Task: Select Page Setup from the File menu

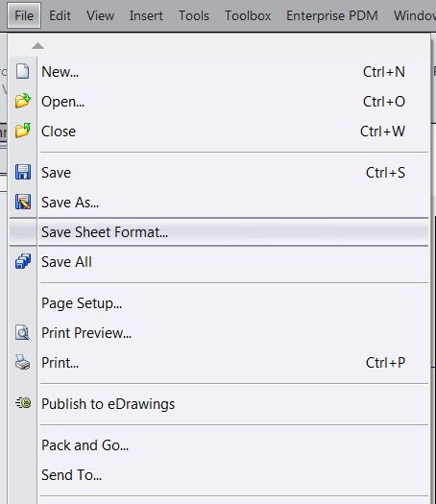Action: (219, 302)
